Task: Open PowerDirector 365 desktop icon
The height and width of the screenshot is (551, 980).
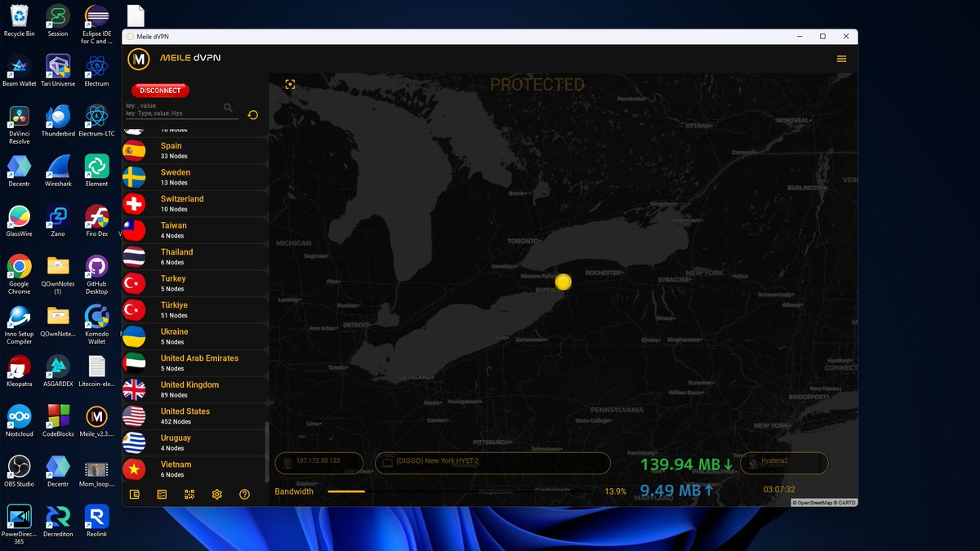Action: click(x=19, y=523)
